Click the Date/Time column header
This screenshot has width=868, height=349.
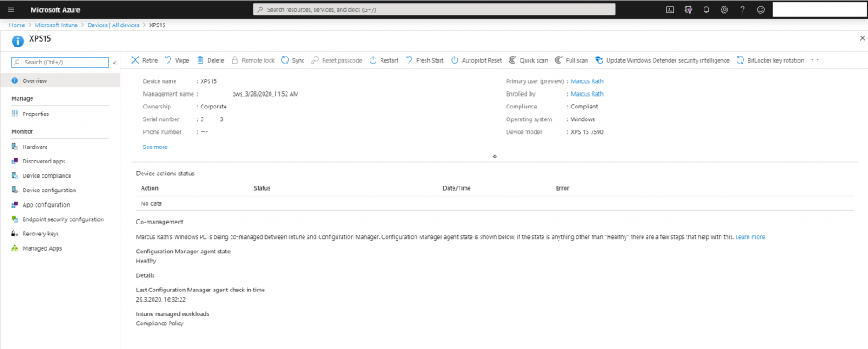[457, 188]
